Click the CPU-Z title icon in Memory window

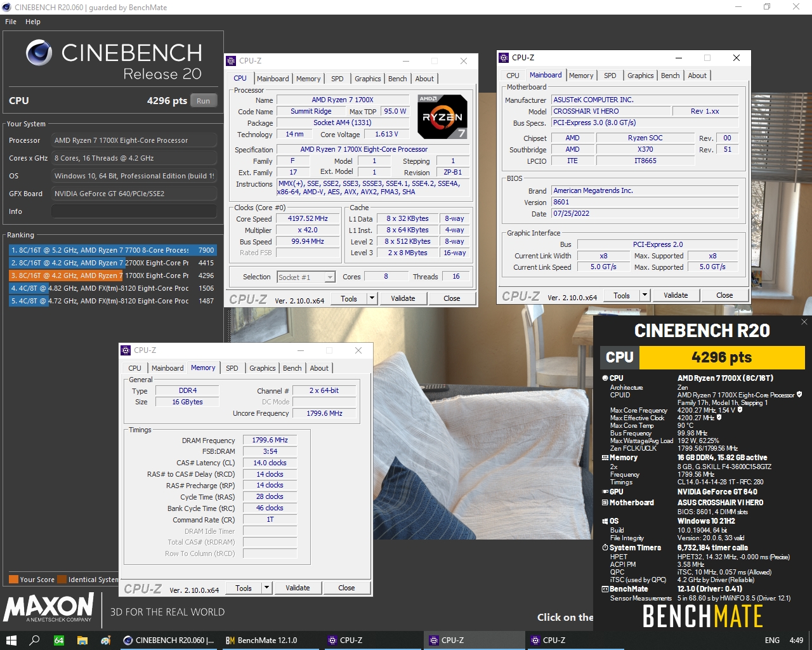click(x=126, y=350)
